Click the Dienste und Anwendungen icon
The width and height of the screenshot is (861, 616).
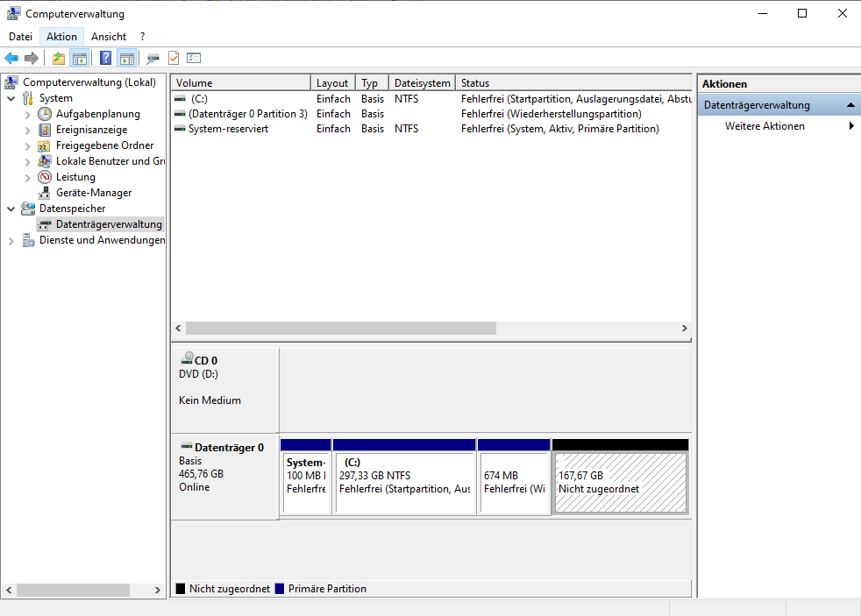click(28, 240)
